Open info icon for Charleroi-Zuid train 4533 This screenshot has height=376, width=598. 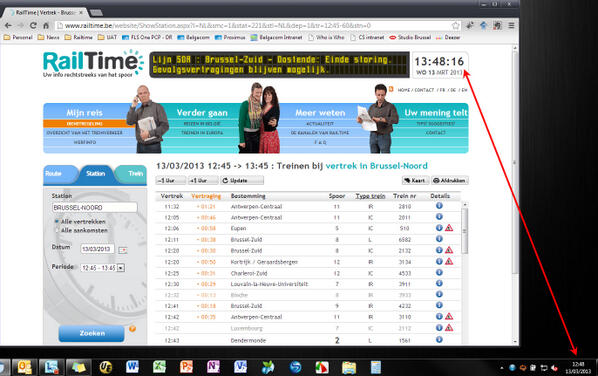point(439,272)
